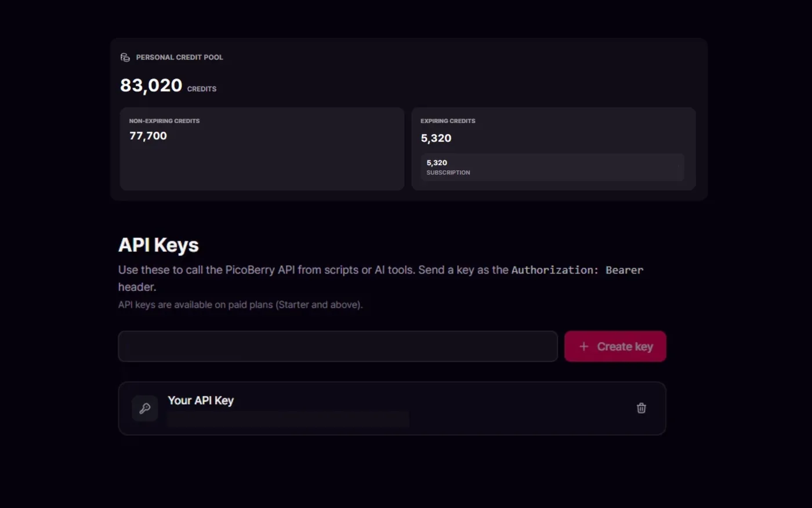Click the Non-Expiring Credits card
The height and width of the screenshot is (508, 812).
click(x=262, y=149)
